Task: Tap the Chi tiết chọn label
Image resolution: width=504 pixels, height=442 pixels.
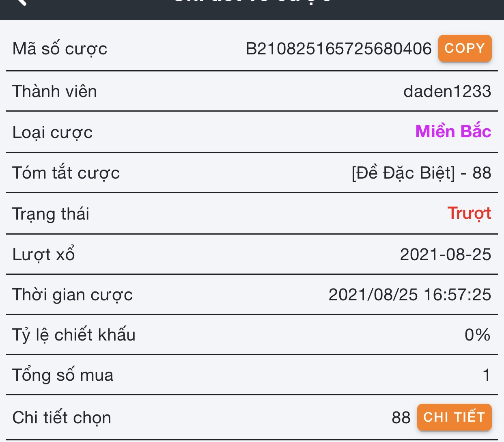Action: 62,418
